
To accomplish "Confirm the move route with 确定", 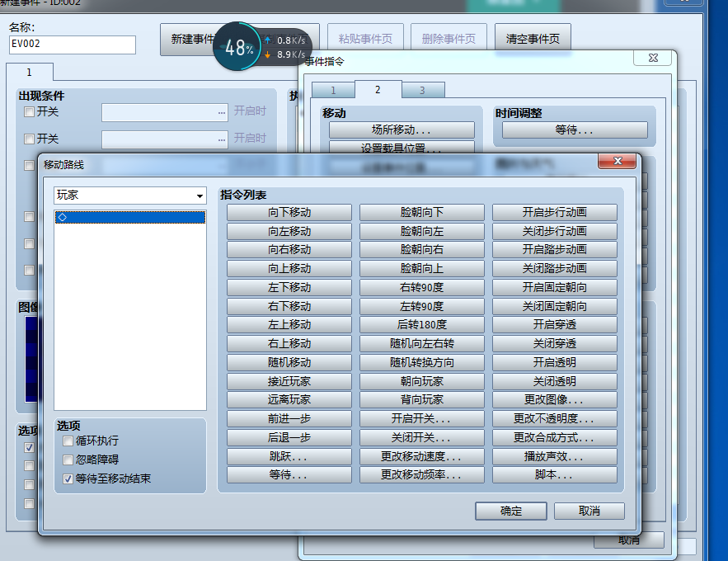I will coord(510,511).
